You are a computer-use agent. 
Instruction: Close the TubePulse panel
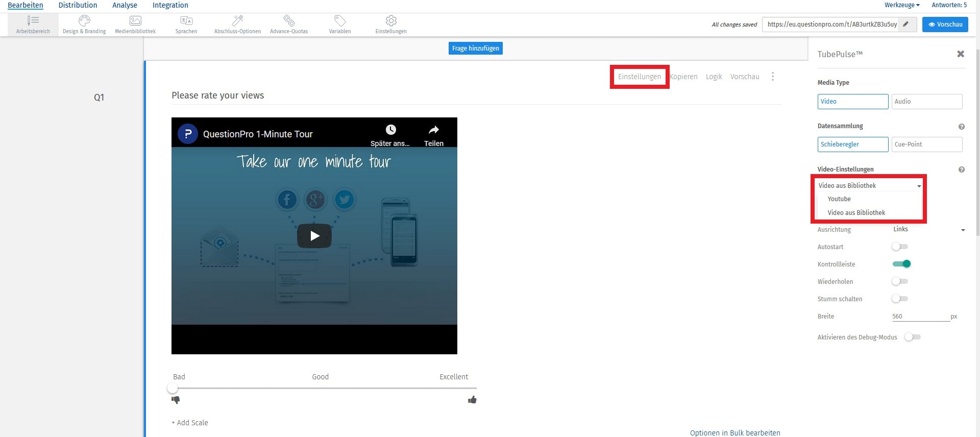pos(961,54)
